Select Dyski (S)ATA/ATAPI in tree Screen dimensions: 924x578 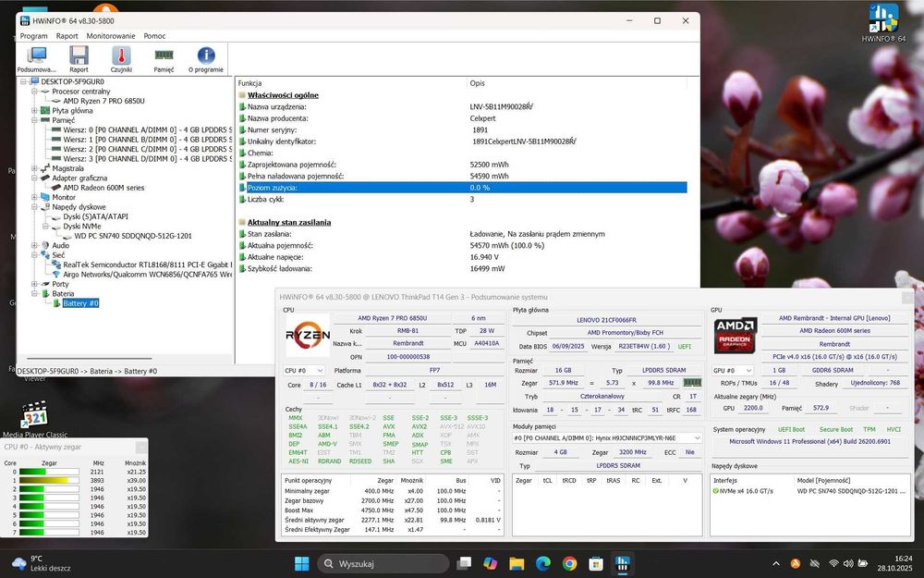pyautogui.click(x=95, y=216)
